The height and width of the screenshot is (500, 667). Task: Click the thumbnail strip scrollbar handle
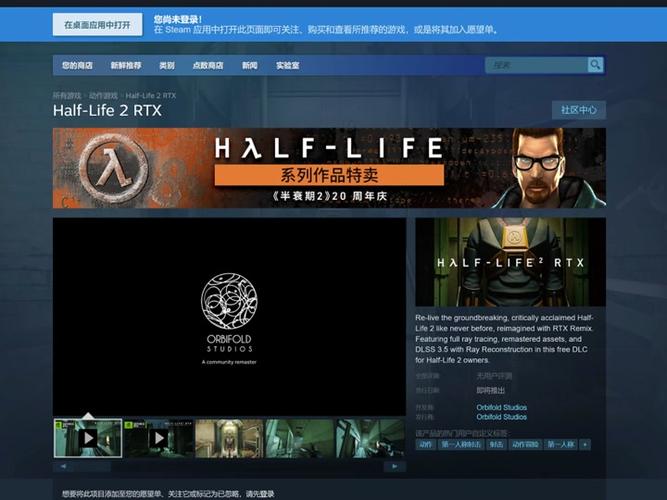click(92, 466)
